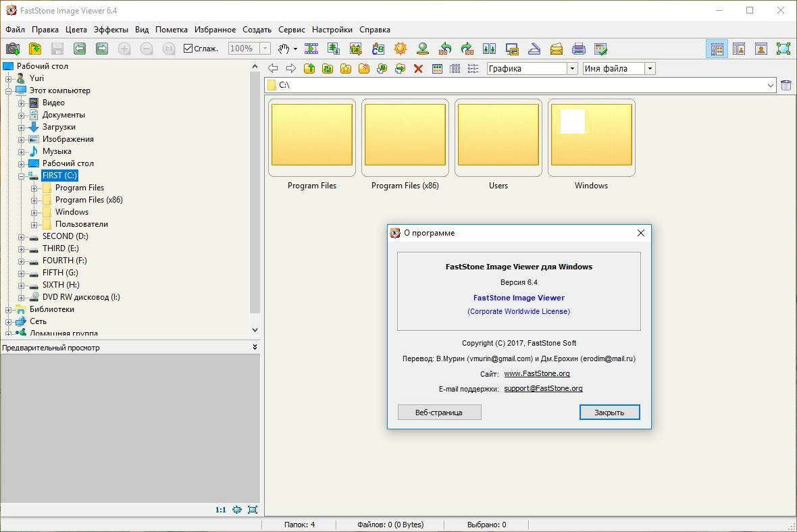Expand the Библиотеки tree node

click(8, 310)
